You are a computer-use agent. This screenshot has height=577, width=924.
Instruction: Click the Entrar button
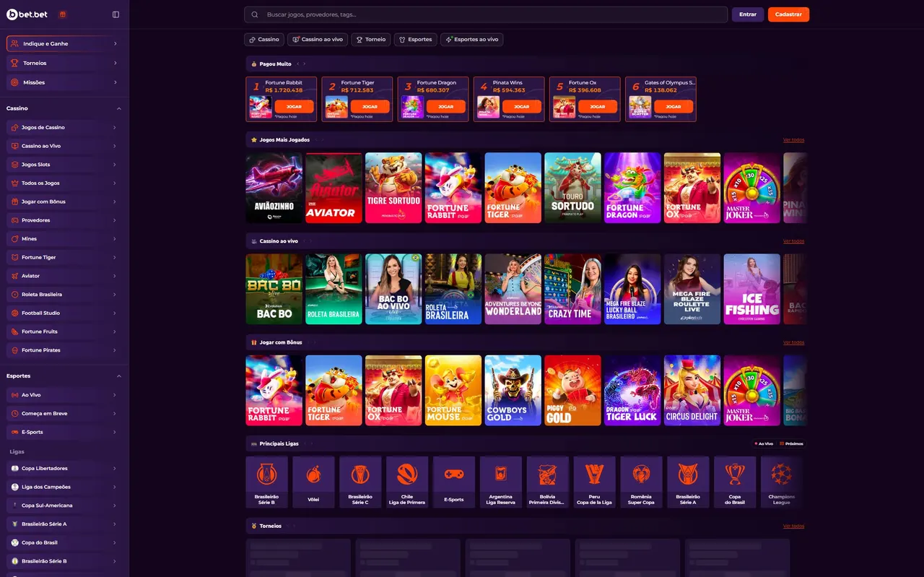pyautogui.click(x=748, y=14)
